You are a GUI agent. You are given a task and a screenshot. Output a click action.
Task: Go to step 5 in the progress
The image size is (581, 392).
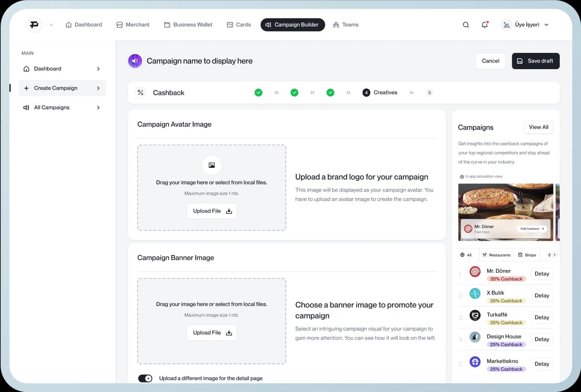tap(429, 92)
